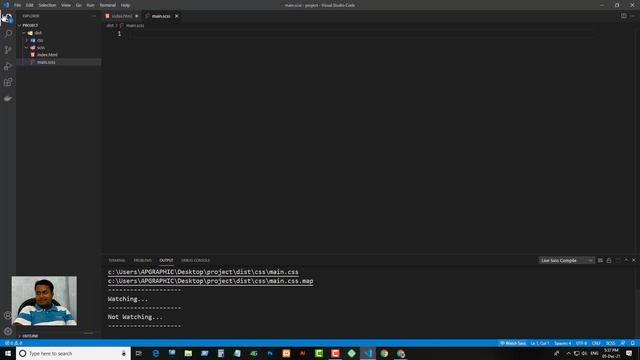Select index.html in the file tree
Screen dimensions: 640x360
(47, 55)
